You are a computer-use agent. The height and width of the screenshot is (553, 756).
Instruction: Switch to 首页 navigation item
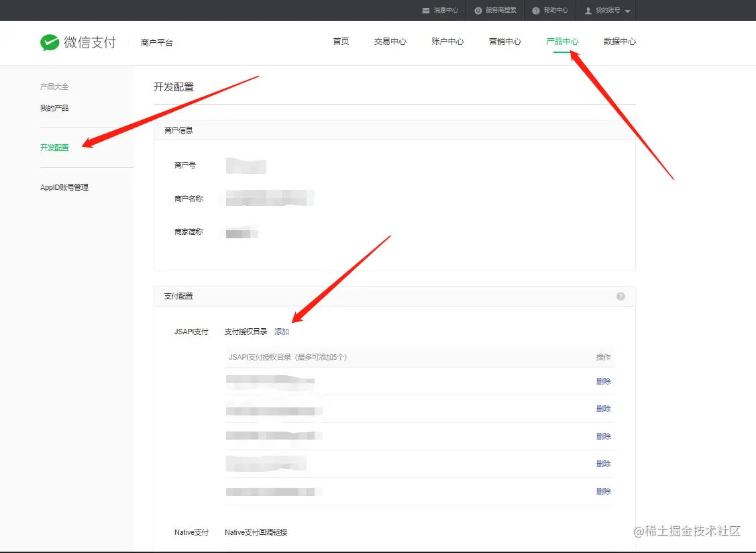pos(340,41)
